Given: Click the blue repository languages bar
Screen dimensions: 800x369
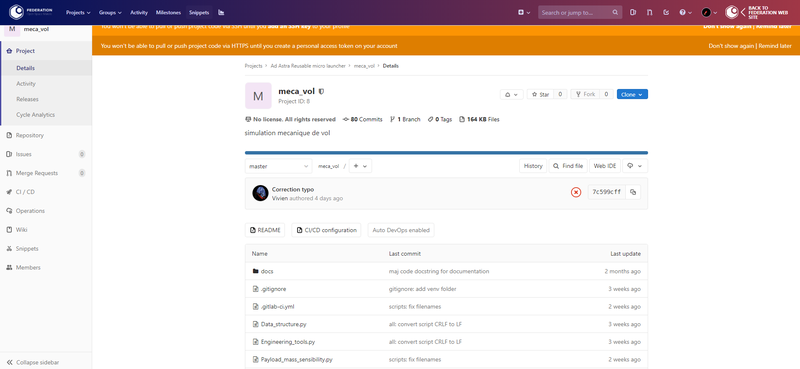Looking at the screenshot, I should coord(446,153).
